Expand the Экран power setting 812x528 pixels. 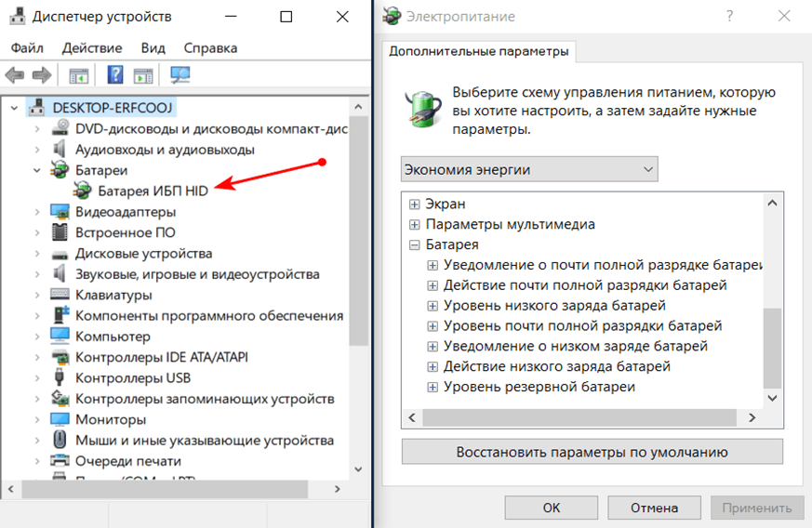pyautogui.click(x=414, y=204)
